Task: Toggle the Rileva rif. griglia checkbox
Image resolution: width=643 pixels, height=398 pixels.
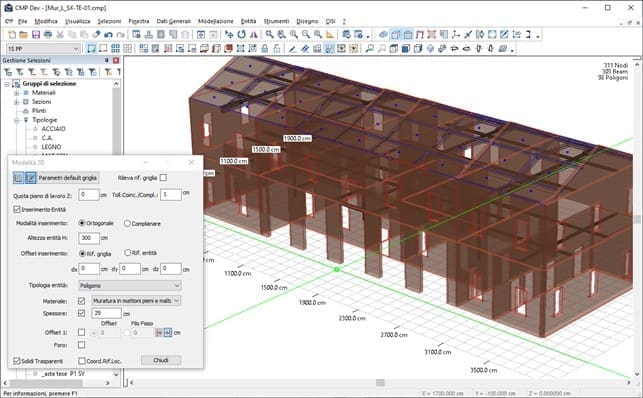Action: coord(163,177)
